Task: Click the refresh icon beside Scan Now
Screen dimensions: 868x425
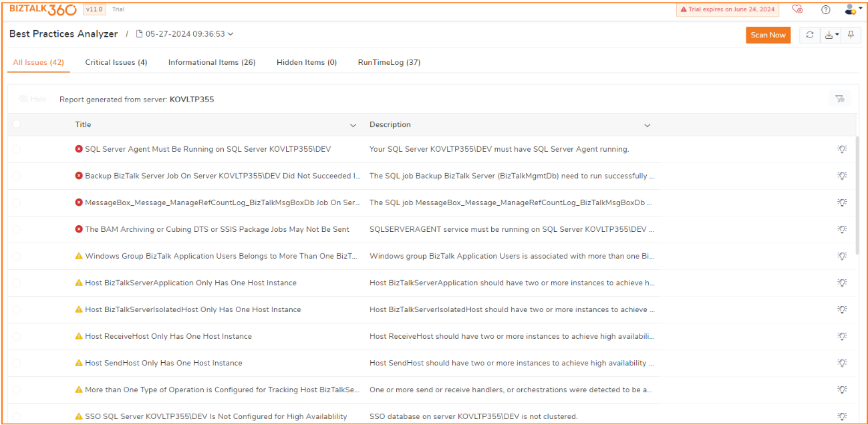Action: pyautogui.click(x=810, y=35)
